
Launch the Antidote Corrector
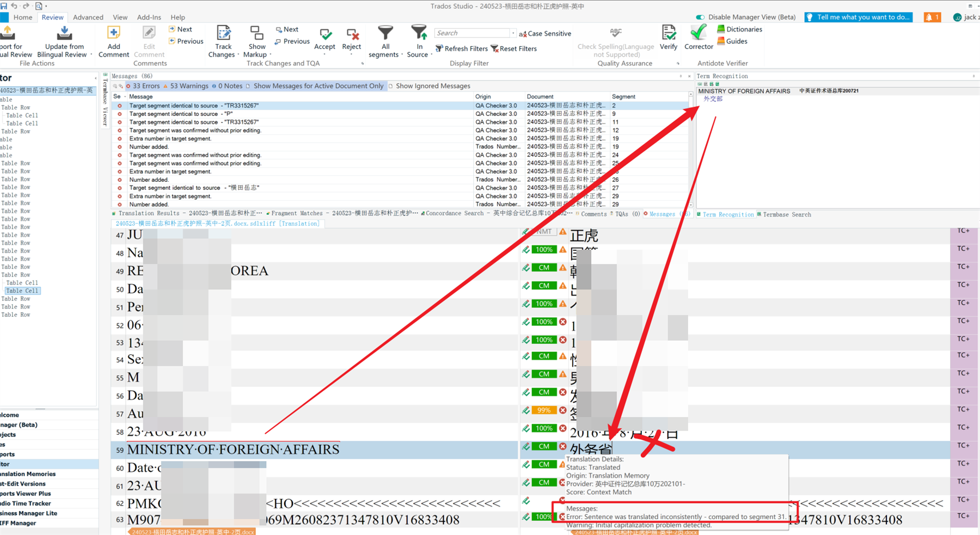coord(699,33)
